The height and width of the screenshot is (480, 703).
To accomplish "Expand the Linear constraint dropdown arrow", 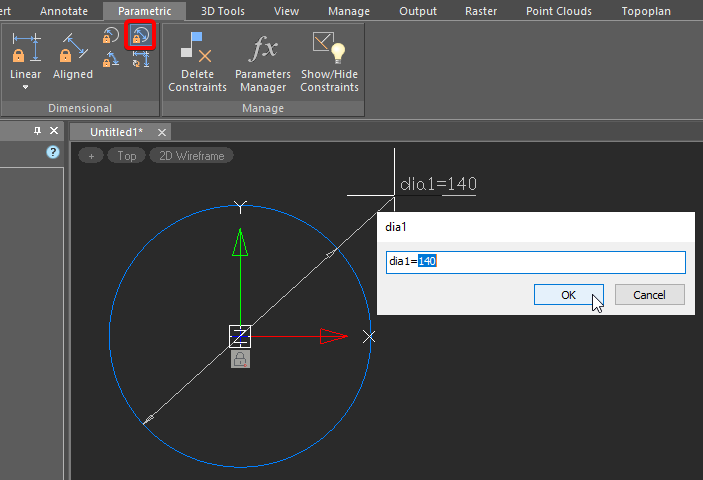I will (x=25, y=88).
